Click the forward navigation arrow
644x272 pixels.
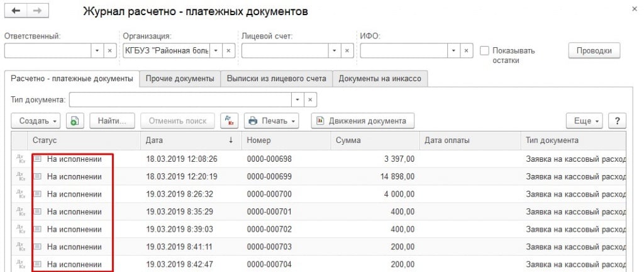(37, 12)
